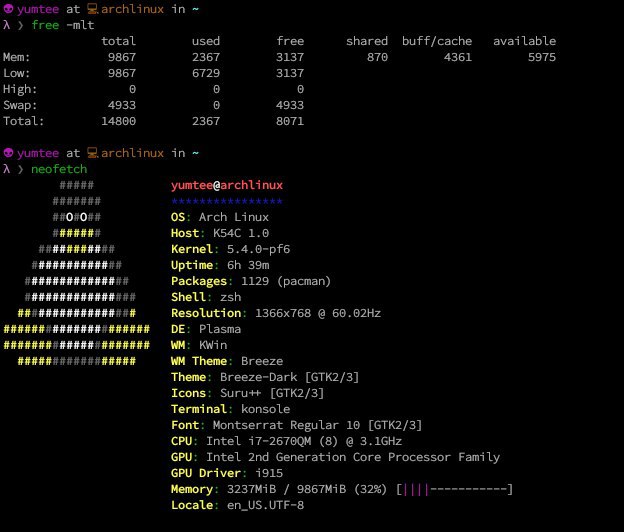Select 'Montserrat Regular 10' font value
The image size is (624, 532).
[x=287, y=425]
